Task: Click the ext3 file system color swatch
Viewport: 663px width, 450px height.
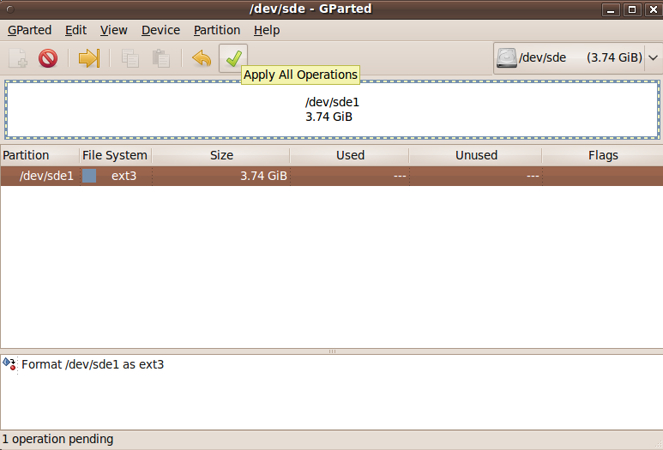Action: coord(90,176)
